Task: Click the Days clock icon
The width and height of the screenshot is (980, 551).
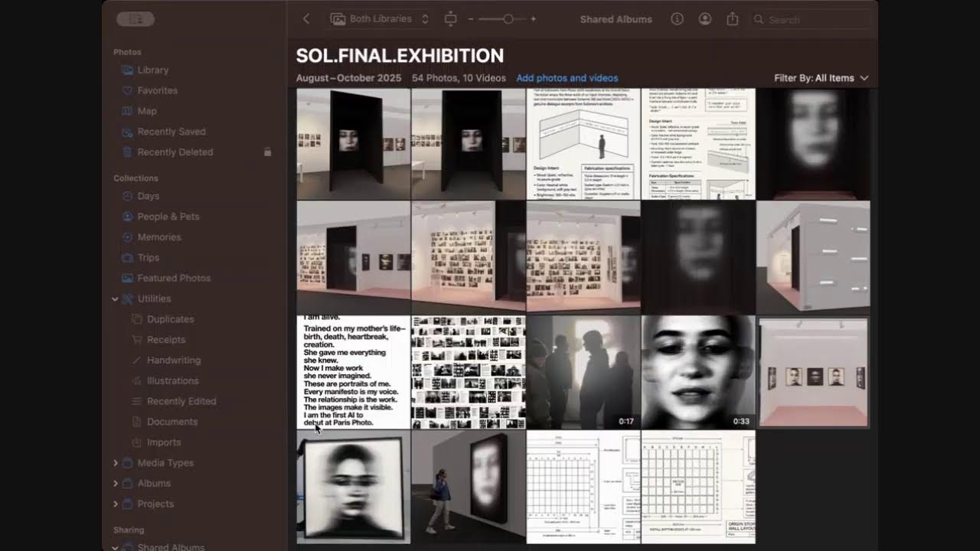Action: (x=128, y=196)
